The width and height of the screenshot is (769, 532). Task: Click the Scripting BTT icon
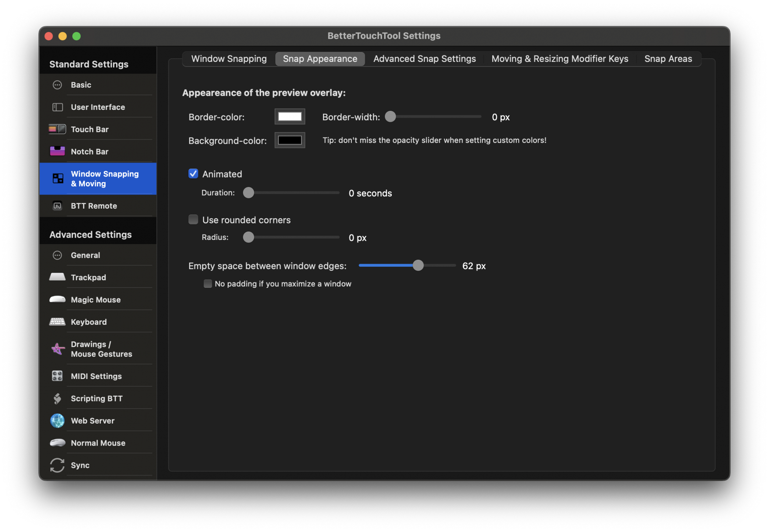[x=57, y=399]
